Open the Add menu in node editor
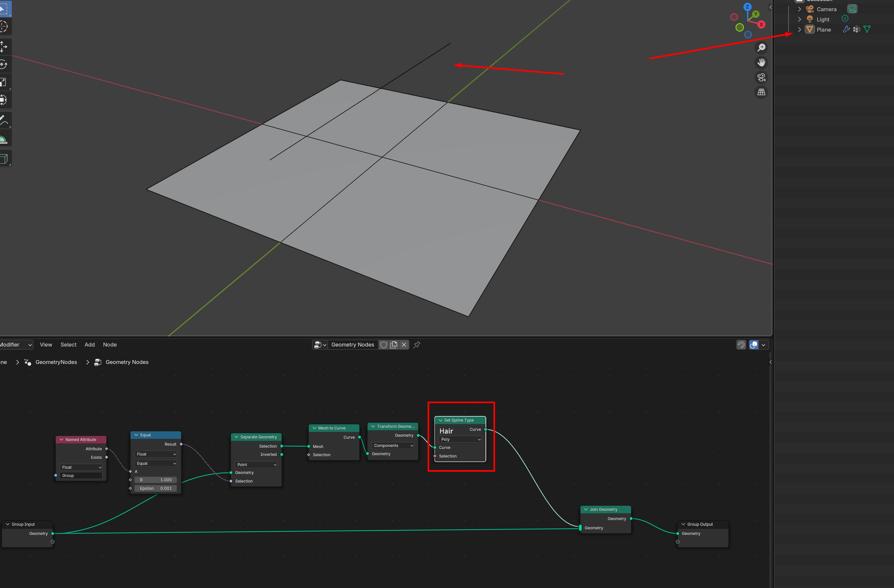 89,345
